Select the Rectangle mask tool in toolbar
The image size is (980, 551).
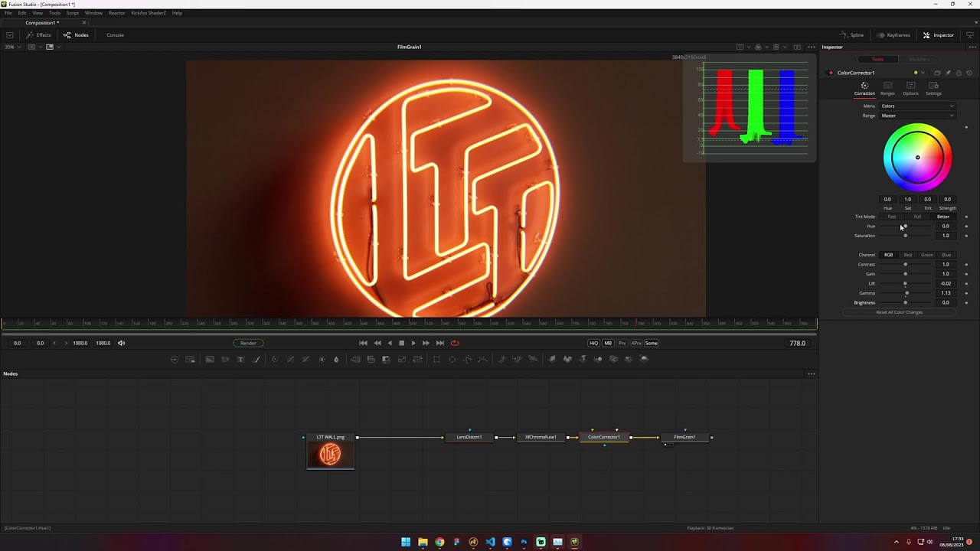(436, 360)
